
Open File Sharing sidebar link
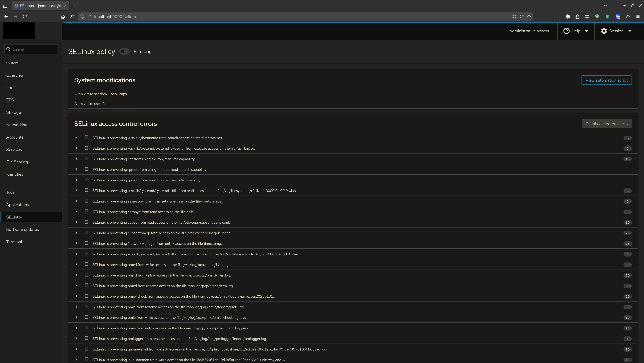[x=31, y=162]
